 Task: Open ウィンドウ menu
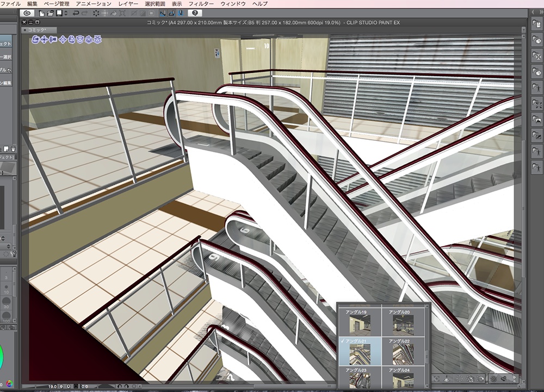[x=233, y=4]
